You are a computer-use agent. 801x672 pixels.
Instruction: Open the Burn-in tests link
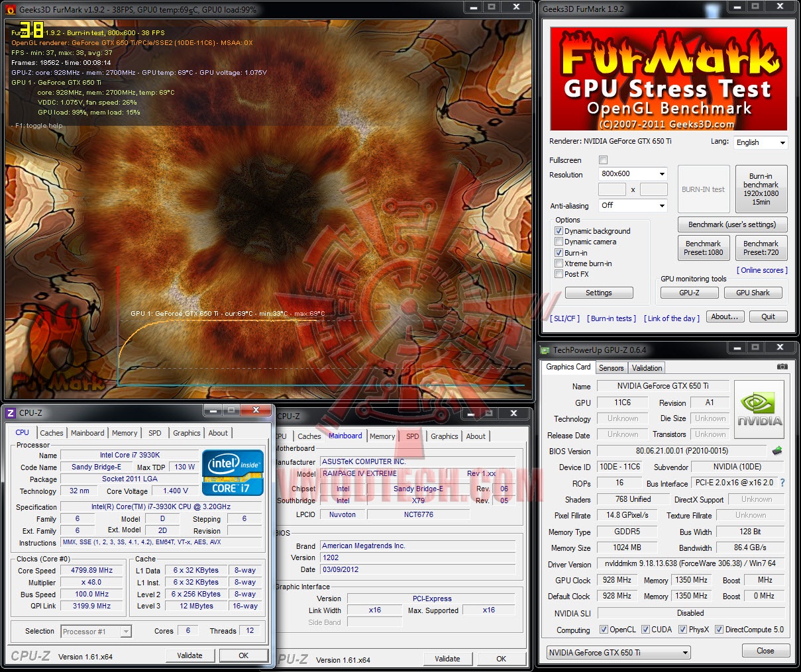coord(612,318)
